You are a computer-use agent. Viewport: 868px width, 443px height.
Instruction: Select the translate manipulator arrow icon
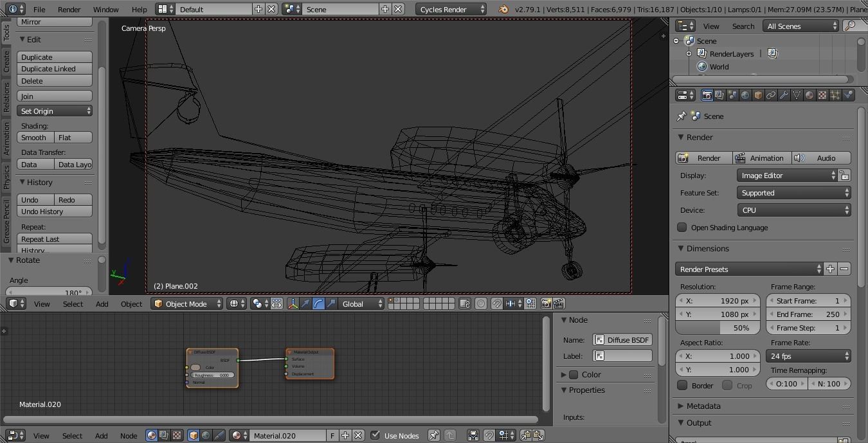point(305,303)
